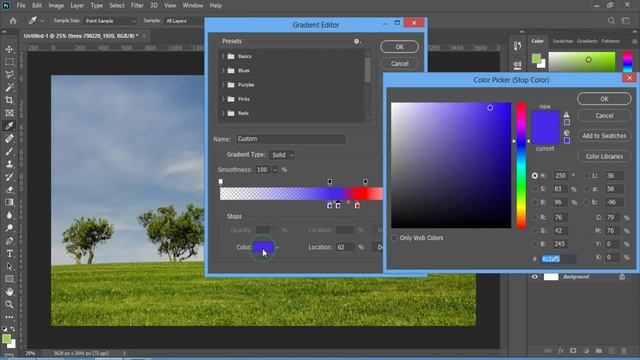This screenshot has width=640, height=360.
Task: Select the Lab a radio button
Action: click(587, 189)
